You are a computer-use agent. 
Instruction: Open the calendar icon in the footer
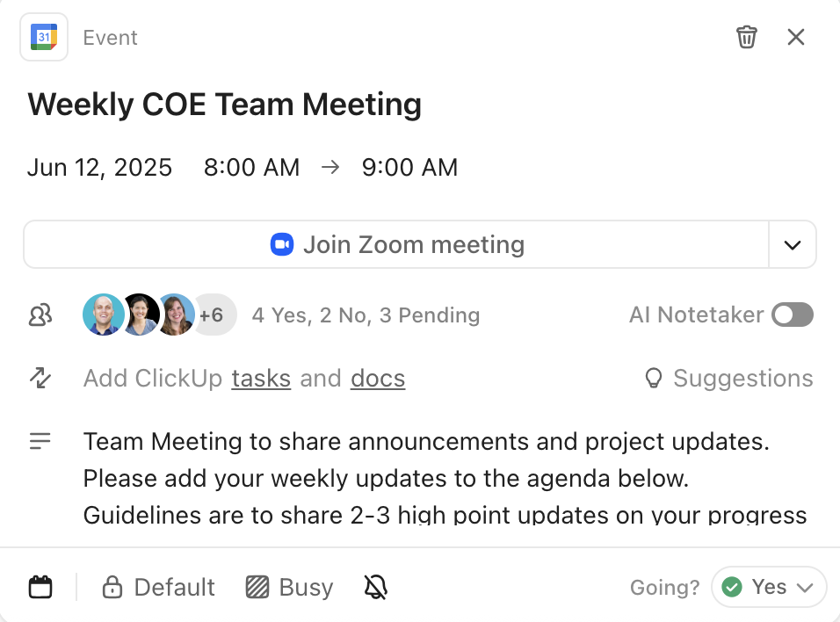coord(40,586)
